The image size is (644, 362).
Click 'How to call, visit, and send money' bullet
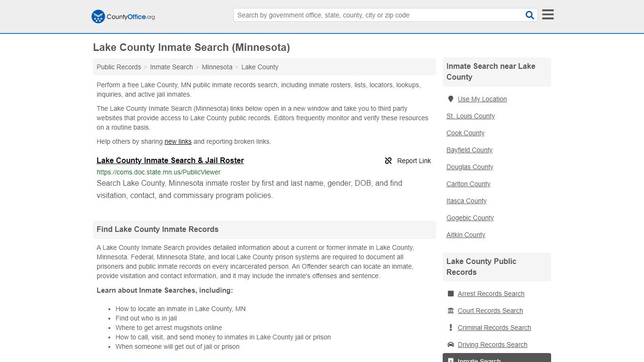click(x=223, y=337)
